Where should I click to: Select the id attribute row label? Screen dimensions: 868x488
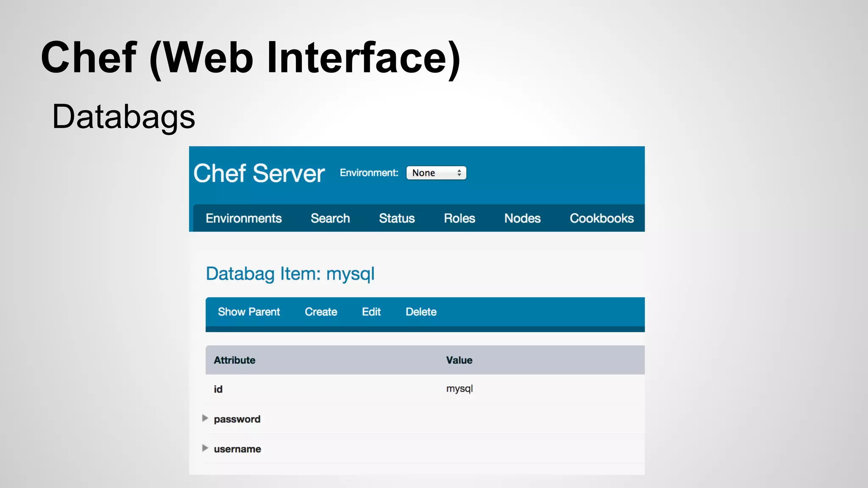coord(218,389)
